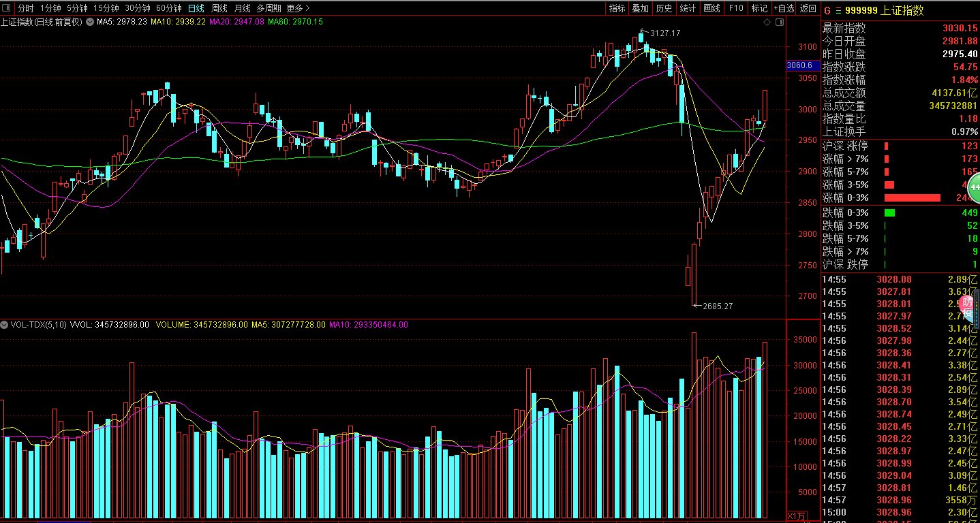The image size is (980, 523).
Task: Click the 涨幅 > 7% row
Action: point(900,159)
